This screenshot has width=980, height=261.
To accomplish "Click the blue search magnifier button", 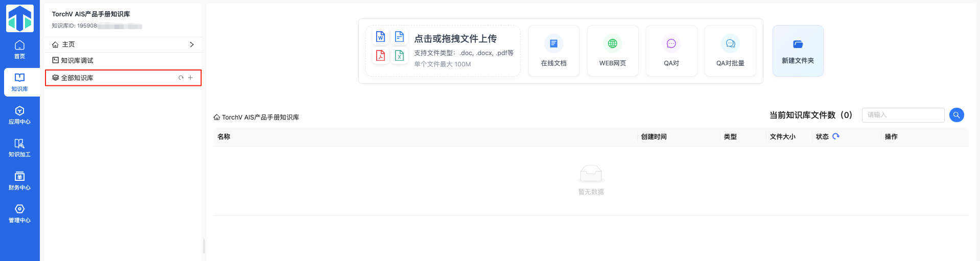I will point(956,115).
